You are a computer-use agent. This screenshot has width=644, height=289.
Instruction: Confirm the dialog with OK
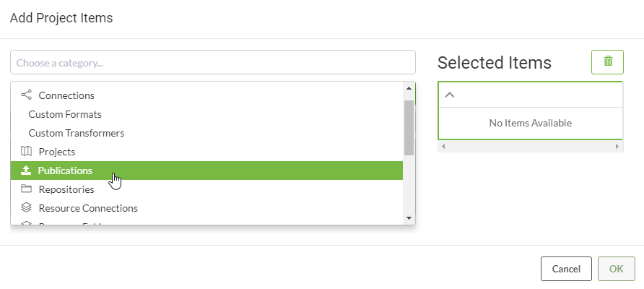point(616,269)
